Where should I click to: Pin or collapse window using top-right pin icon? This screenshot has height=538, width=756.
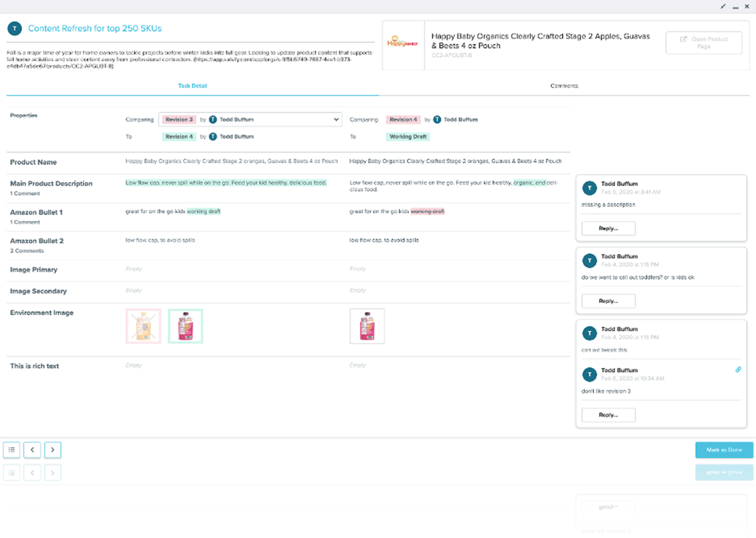[723, 6]
